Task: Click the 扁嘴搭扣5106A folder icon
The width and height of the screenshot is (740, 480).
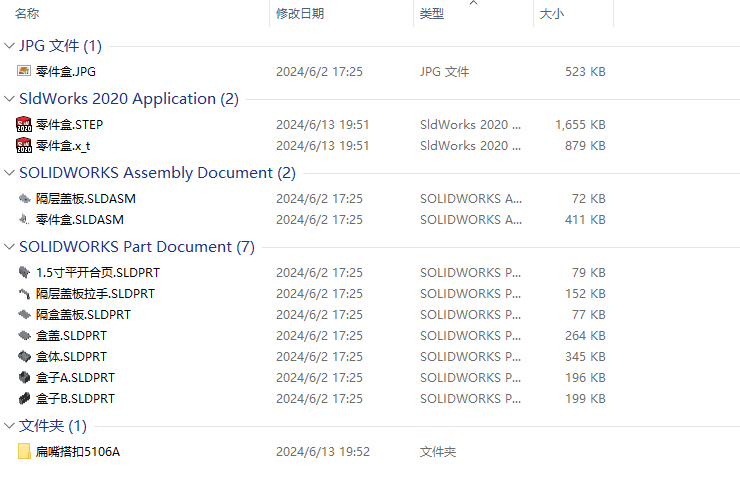Action: point(24,451)
